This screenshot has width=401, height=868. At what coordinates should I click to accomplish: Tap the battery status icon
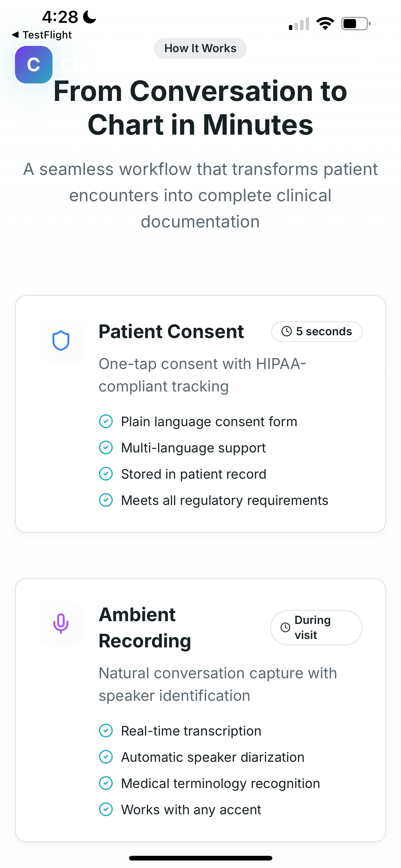pos(355,23)
